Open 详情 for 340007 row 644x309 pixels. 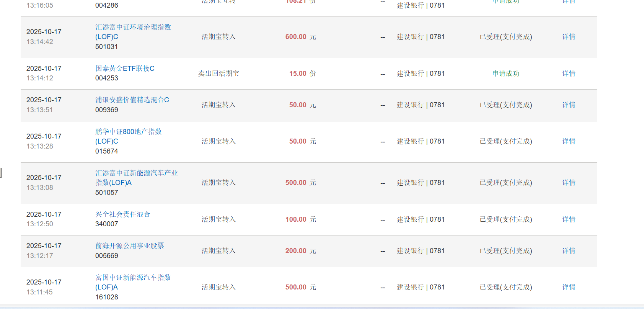[x=569, y=219]
